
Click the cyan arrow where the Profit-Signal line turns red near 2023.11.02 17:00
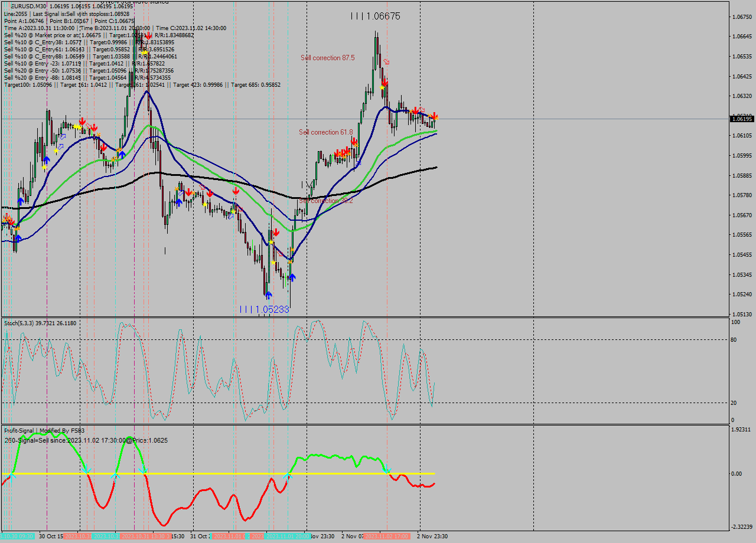point(387,470)
